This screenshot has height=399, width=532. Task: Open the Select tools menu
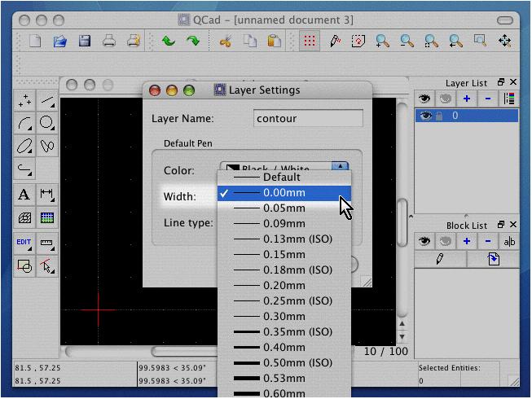(46, 266)
